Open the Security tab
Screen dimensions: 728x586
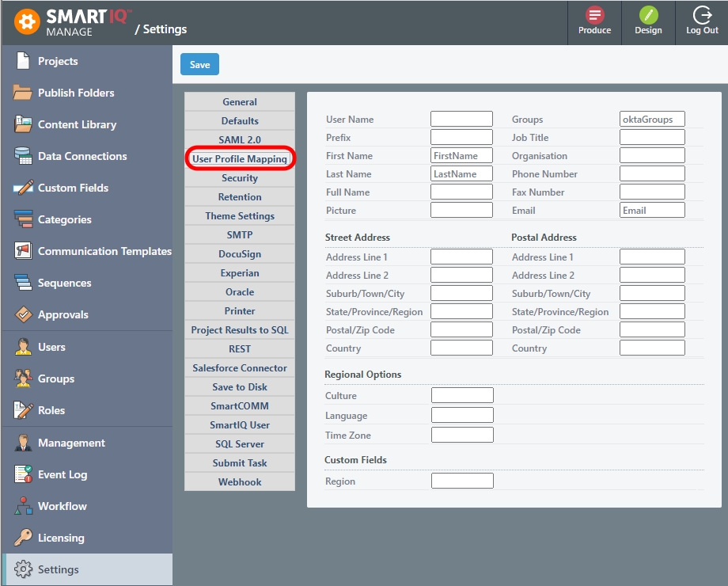tap(240, 177)
